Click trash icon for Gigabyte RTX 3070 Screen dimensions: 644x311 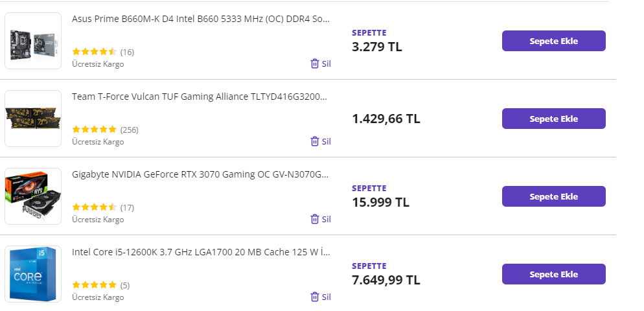point(315,219)
